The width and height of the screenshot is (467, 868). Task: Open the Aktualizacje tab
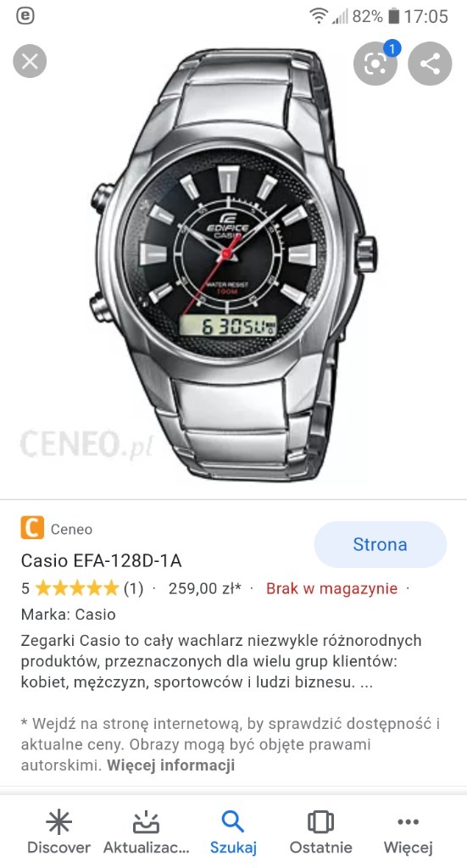(146, 832)
